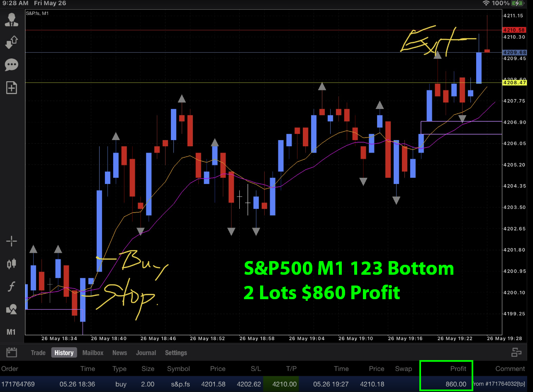Sort history by Comment column header
Screen dimensions: 533x392
coord(510,368)
